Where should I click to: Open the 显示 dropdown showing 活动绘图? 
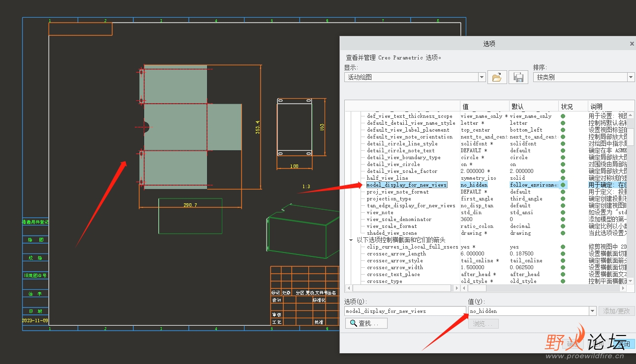tap(482, 77)
